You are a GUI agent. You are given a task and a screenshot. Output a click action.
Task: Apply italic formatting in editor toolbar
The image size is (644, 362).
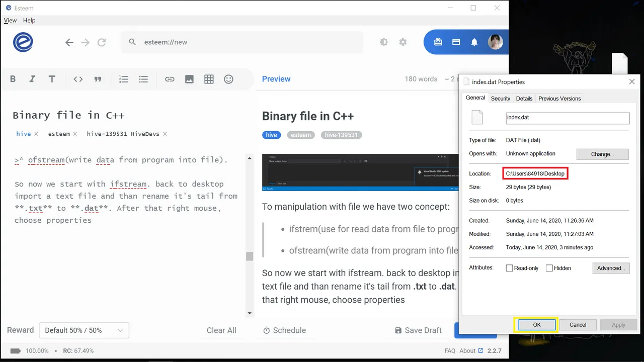tap(32, 79)
